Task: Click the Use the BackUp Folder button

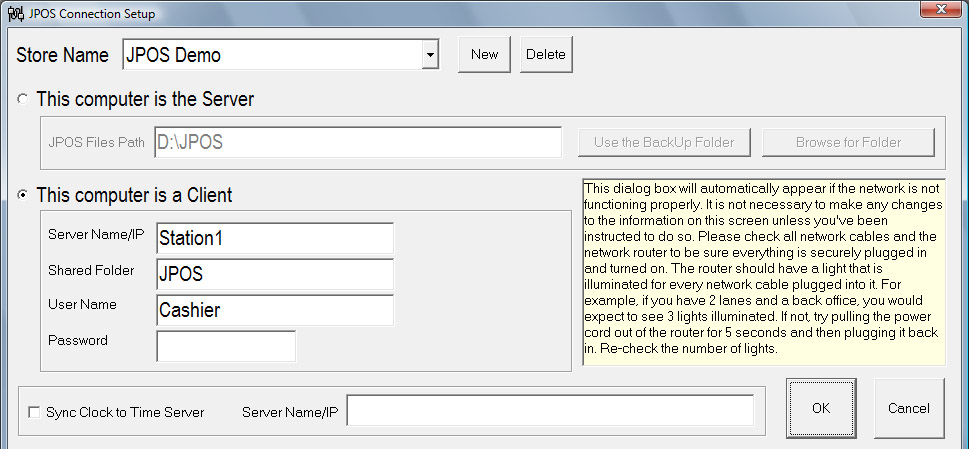Action: 664,142
